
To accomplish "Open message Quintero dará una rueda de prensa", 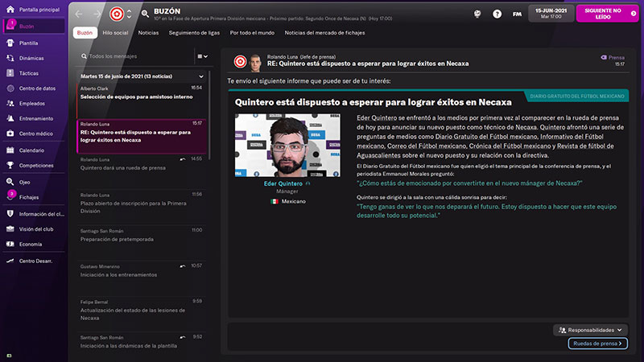I will pos(142,171).
